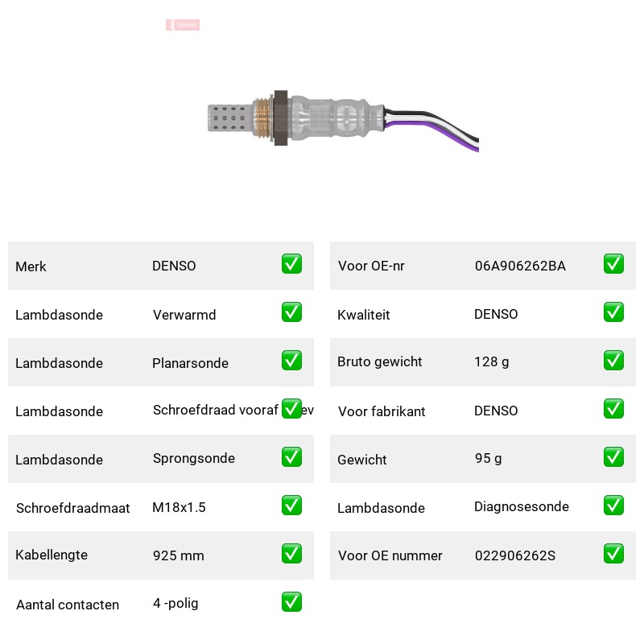Click the checkmark beside Gewicht 95 g
The height and width of the screenshot is (644, 644).
[x=613, y=457]
